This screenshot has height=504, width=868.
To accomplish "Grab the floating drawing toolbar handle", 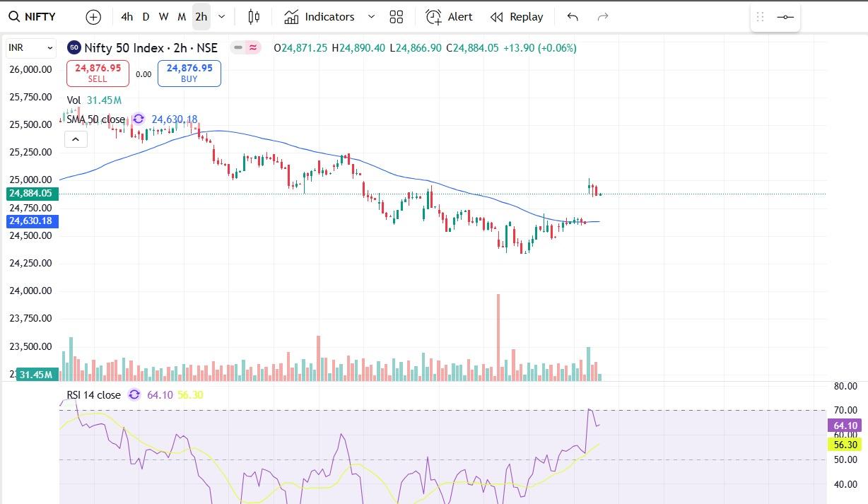I will click(x=761, y=16).
